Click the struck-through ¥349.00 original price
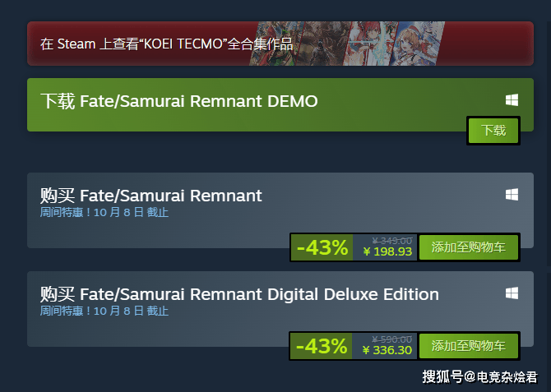The height and width of the screenshot is (392, 551). tap(391, 241)
